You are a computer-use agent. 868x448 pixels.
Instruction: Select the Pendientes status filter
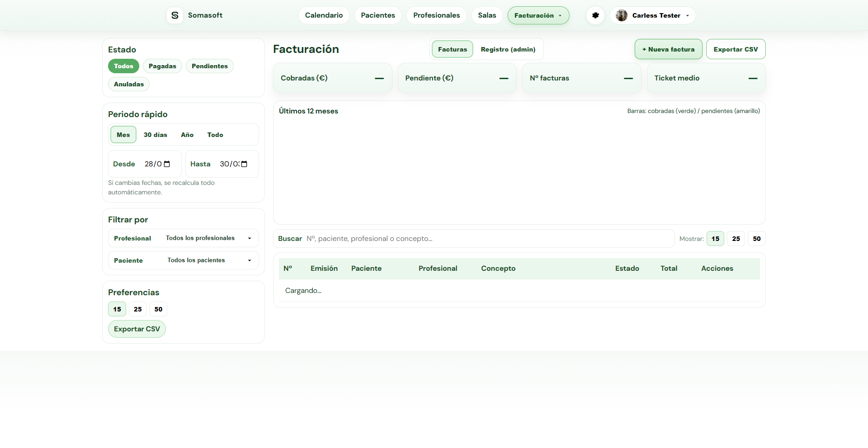209,66
